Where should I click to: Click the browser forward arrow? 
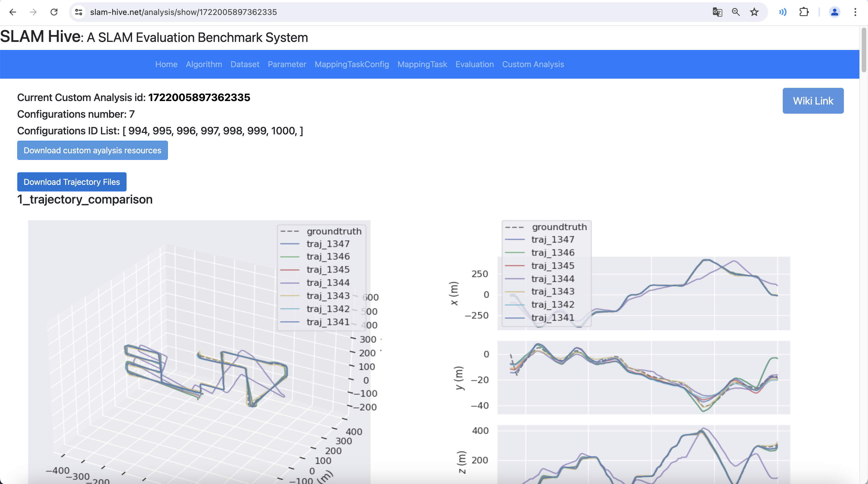[x=33, y=12]
